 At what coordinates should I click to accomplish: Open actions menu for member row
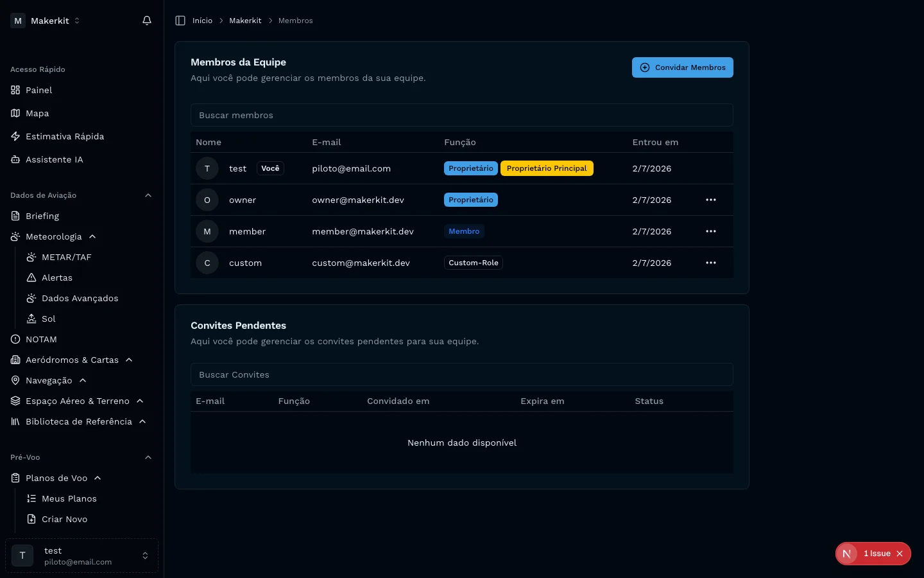tap(710, 231)
